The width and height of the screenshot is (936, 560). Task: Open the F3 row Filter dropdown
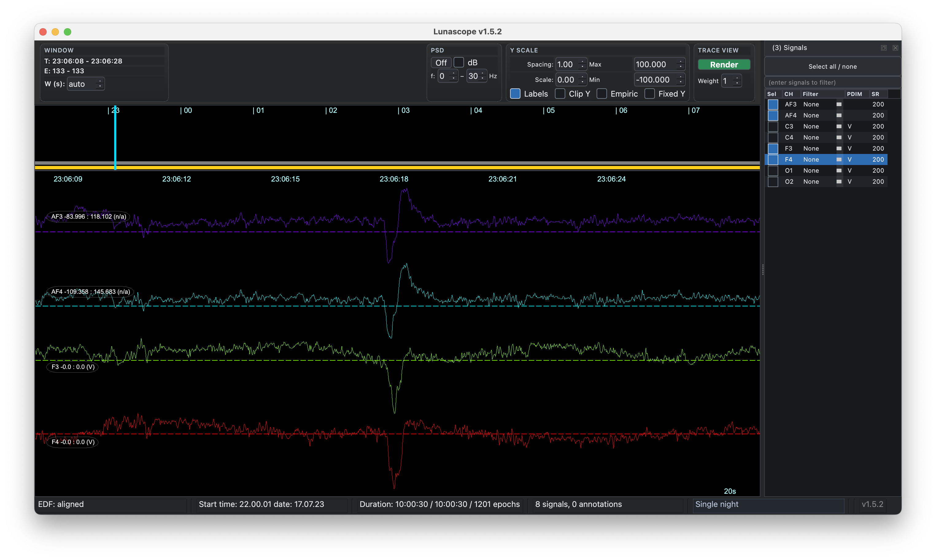pos(811,148)
